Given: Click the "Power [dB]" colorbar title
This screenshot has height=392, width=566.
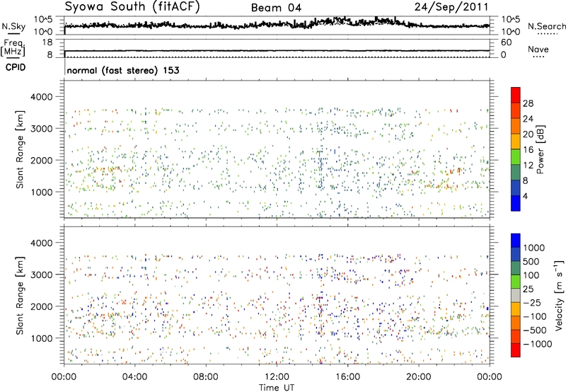Looking at the screenshot, I should coord(540,149).
